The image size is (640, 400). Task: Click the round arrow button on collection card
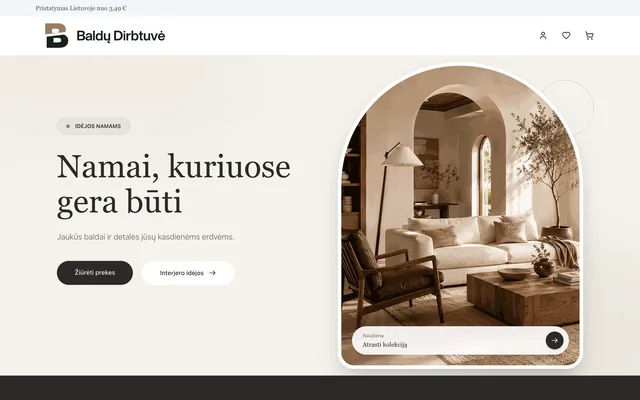point(554,340)
